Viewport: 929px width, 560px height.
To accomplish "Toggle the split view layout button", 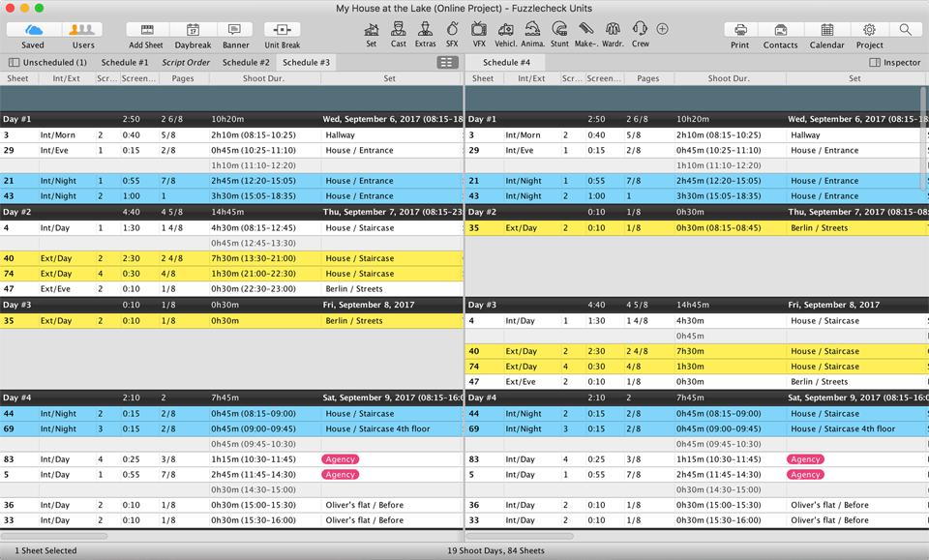I will tap(447, 62).
